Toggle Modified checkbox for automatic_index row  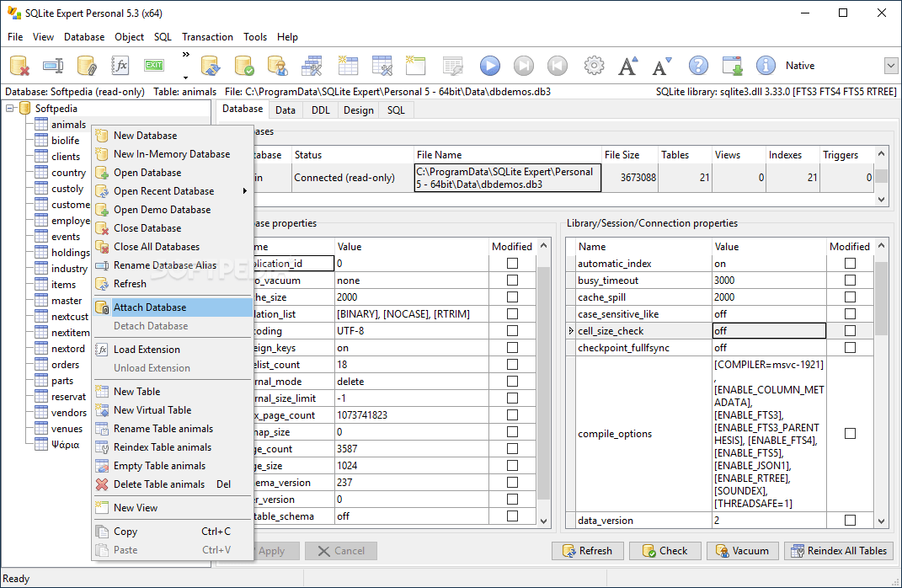(850, 264)
